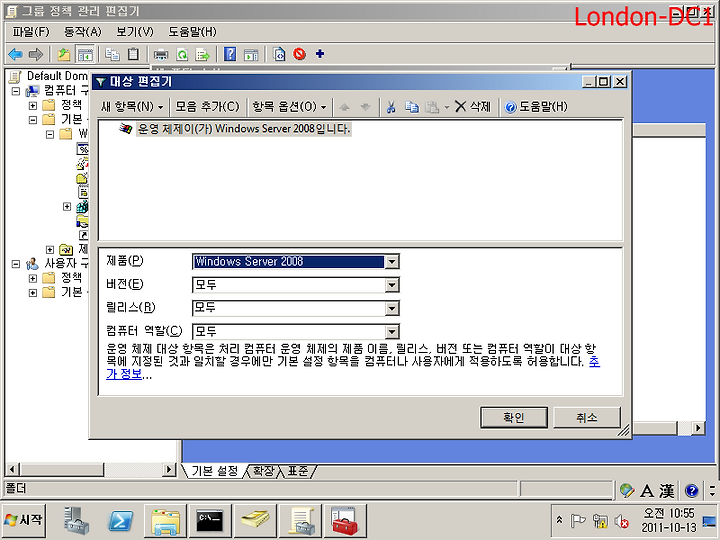Image resolution: width=720 pixels, height=540 pixels.
Task: Open the 동작(A) menu
Action: click(x=83, y=32)
